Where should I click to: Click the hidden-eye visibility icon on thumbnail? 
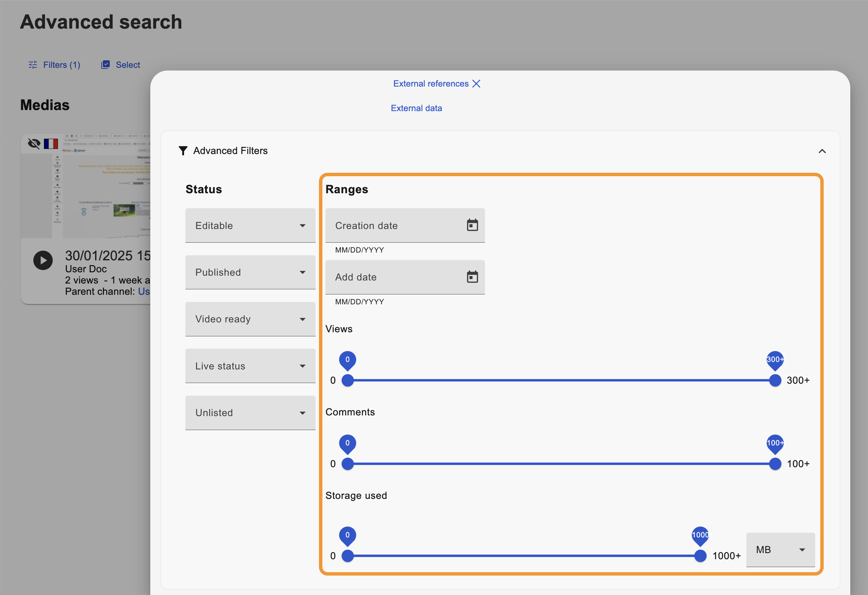(x=34, y=143)
